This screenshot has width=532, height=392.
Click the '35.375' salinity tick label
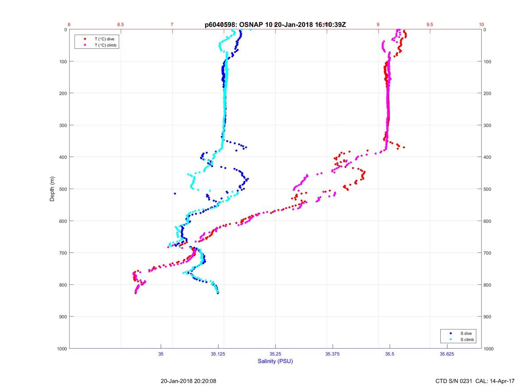tap(332, 354)
